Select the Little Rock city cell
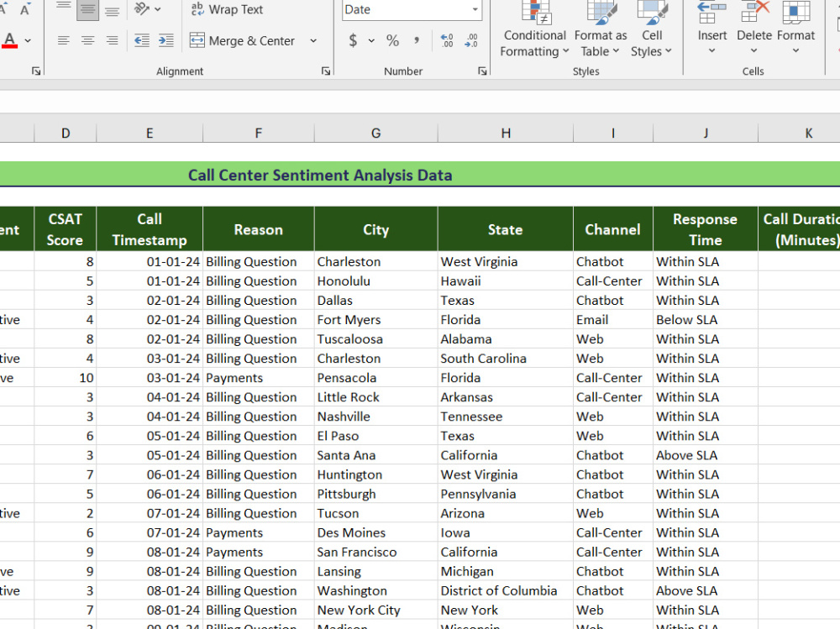The height and width of the screenshot is (629, 840). (x=376, y=397)
